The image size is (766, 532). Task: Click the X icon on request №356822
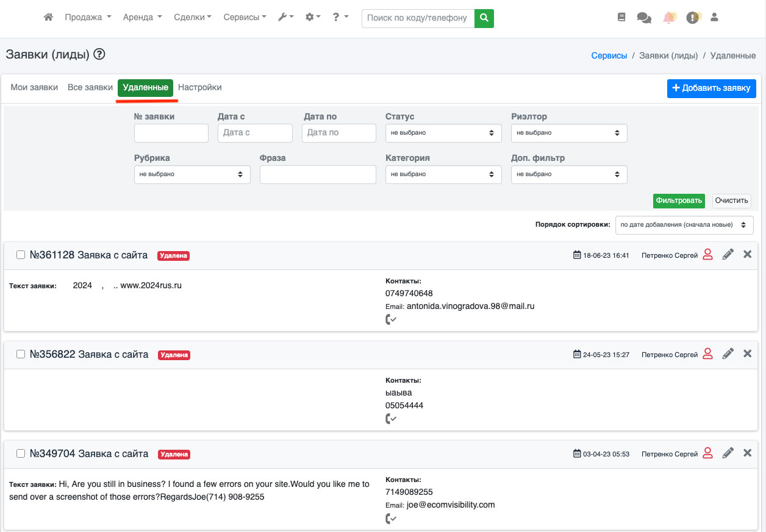click(747, 353)
